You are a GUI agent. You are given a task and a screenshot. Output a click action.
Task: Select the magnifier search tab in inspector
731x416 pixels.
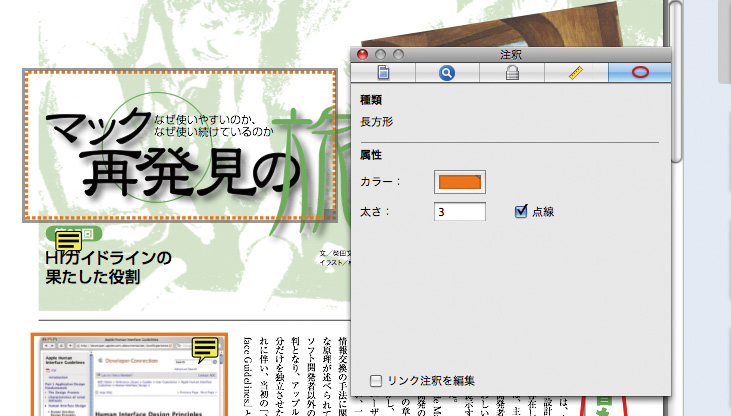[447, 73]
